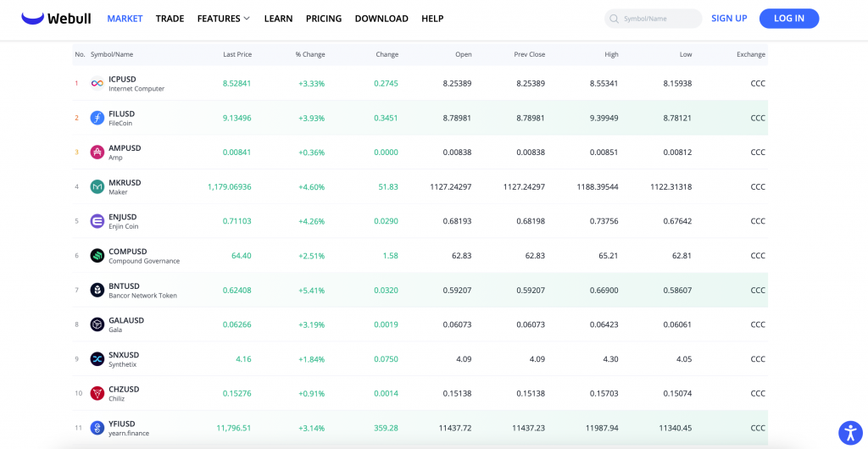Click the Enjin Coin icon

pyautogui.click(x=97, y=221)
